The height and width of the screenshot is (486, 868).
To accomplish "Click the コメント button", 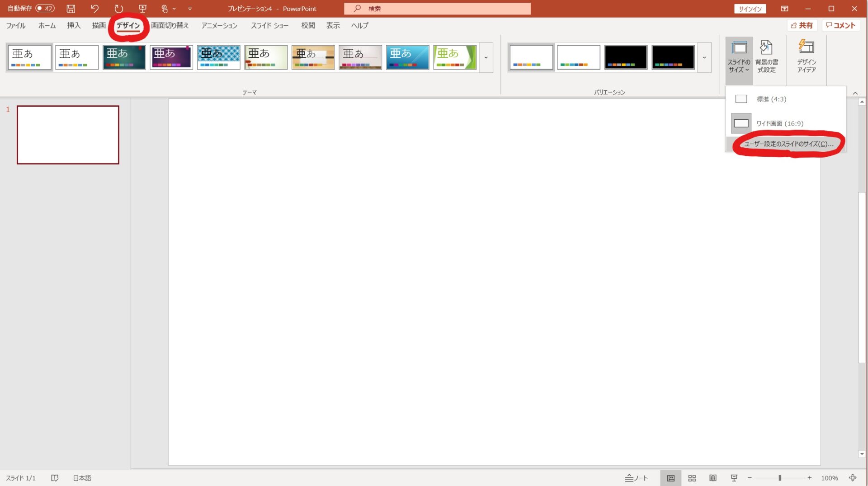I will point(841,25).
